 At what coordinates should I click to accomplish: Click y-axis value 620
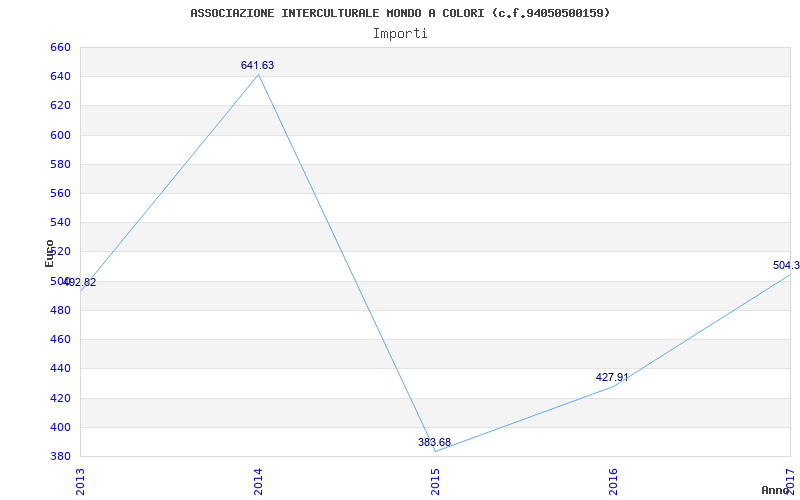(x=60, y=106)
